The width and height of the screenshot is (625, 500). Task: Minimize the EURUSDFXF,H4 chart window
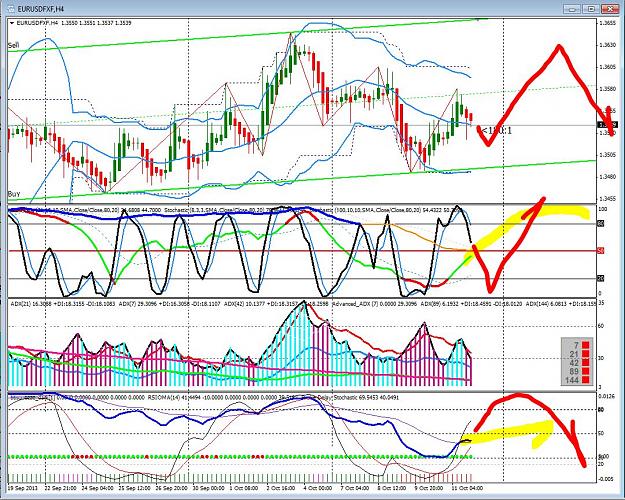(x=572, y=8)
